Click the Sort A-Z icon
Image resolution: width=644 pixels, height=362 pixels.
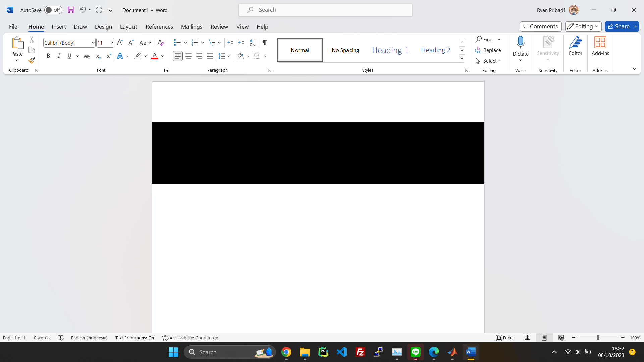tap(253, 43)
